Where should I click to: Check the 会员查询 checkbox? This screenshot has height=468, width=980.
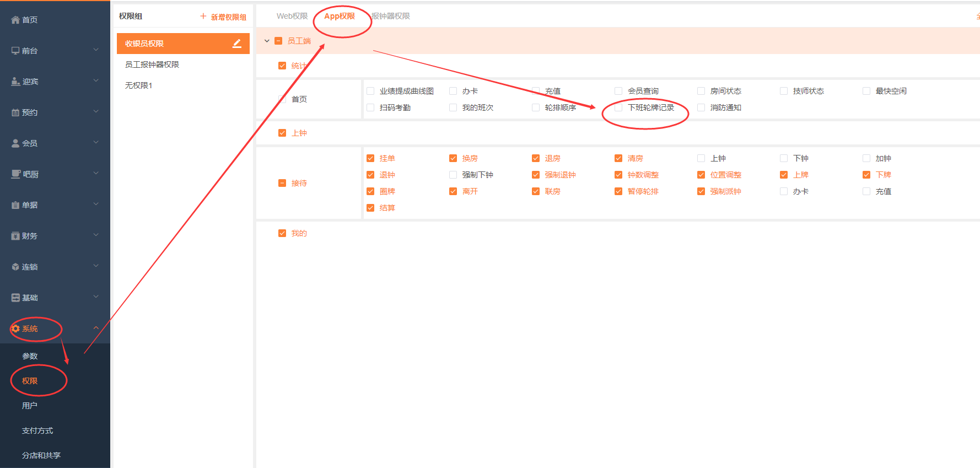tap(618, 91)
